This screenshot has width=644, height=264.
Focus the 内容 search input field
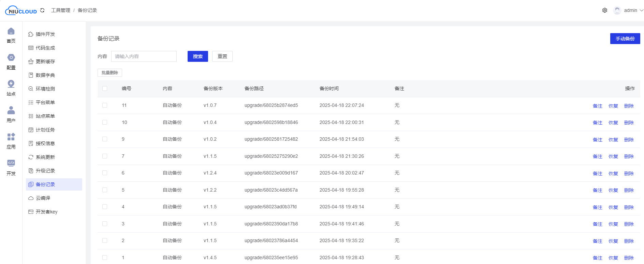[144, 56]
